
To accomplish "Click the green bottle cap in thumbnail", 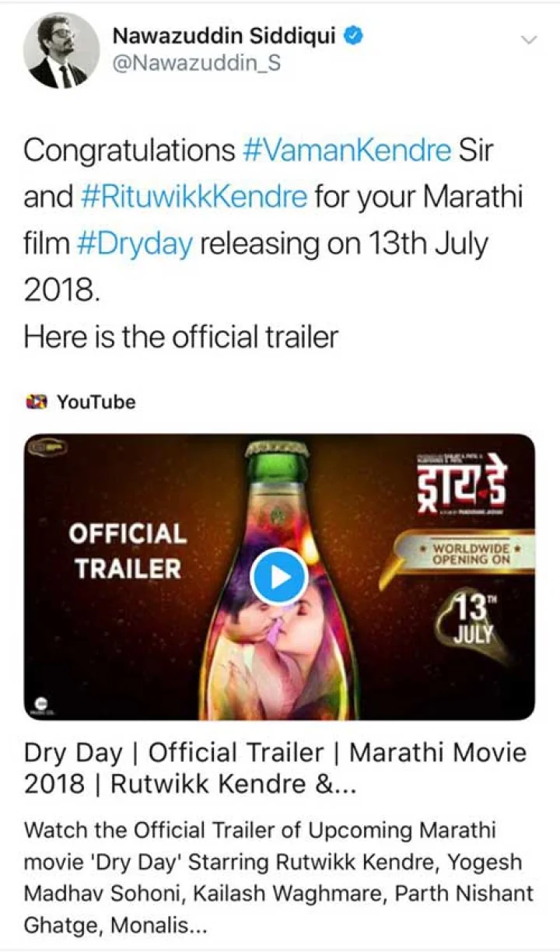I will coord(277,452).
